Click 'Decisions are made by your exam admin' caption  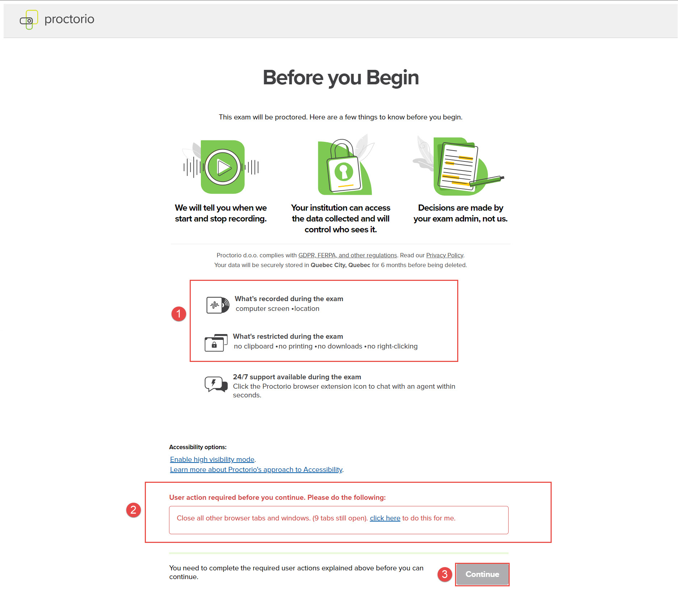tap(460, 213)
